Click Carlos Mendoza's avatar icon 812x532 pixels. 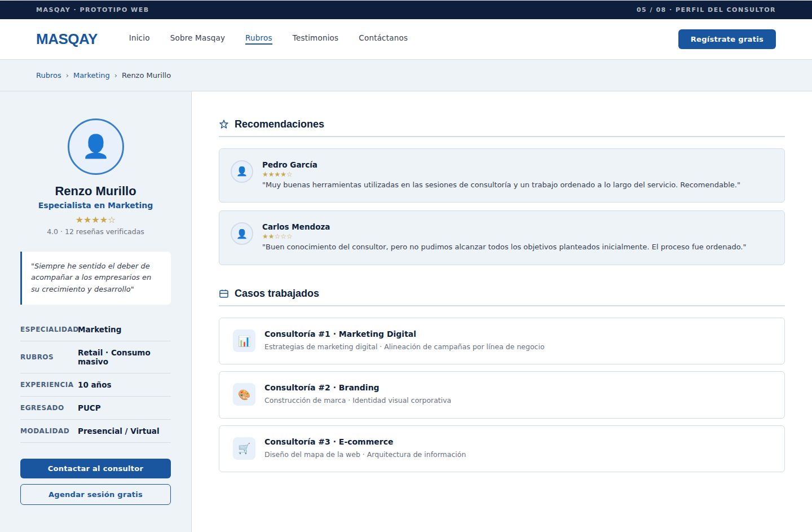click(x=242, y=234)
